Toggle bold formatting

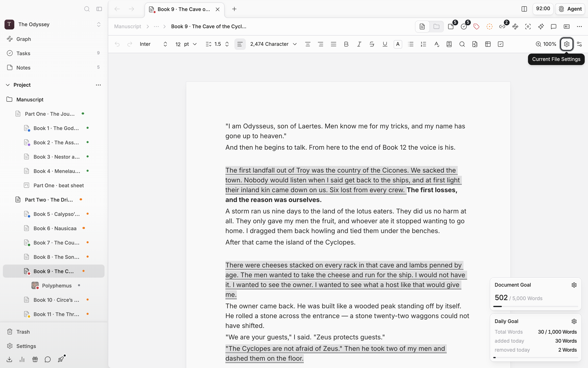tap(346, 44)
